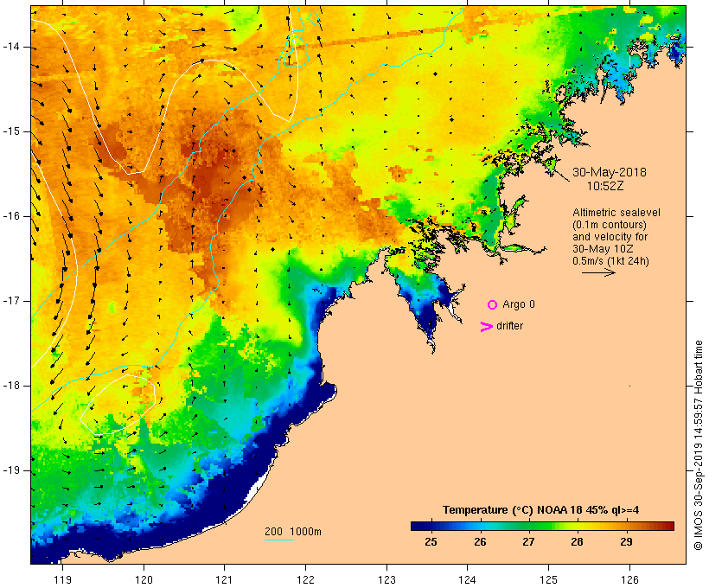Click the longitude axis label 122
This screenshot has width=709, height=588.
pyautogui.click(x=305, y=580)
